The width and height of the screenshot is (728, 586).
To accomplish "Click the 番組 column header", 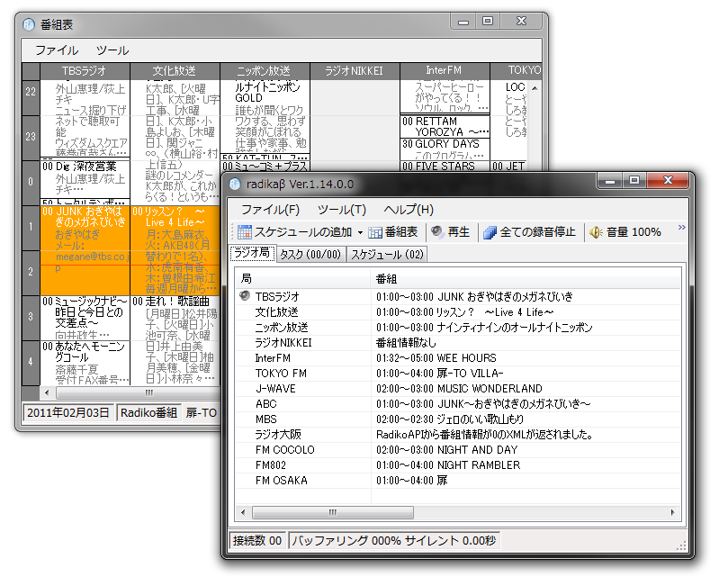I will (526, 279).
